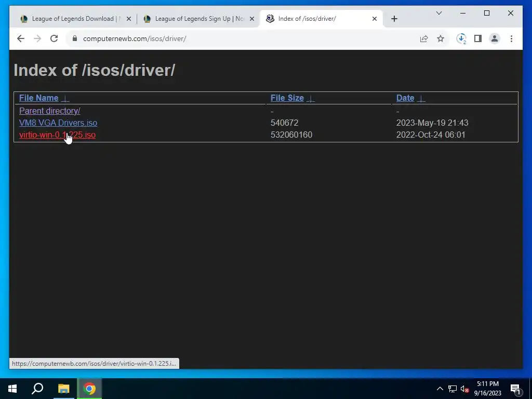The height and width of the screenshot is (399, 532).
Task: Maximize the Chrome window
Action: (x=486, y=13)
